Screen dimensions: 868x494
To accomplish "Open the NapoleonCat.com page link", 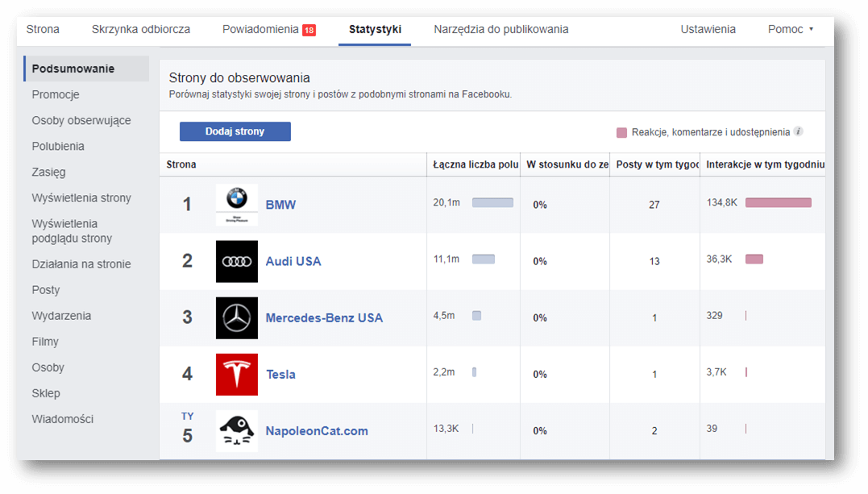I will coord(317,431).
